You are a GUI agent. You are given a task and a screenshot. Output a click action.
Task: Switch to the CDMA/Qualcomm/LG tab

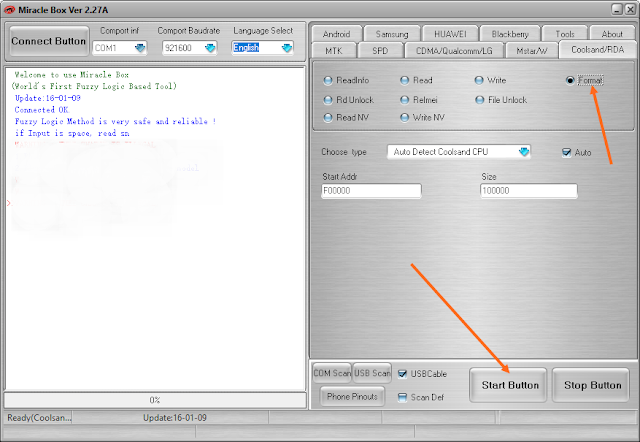coord(454,51)
